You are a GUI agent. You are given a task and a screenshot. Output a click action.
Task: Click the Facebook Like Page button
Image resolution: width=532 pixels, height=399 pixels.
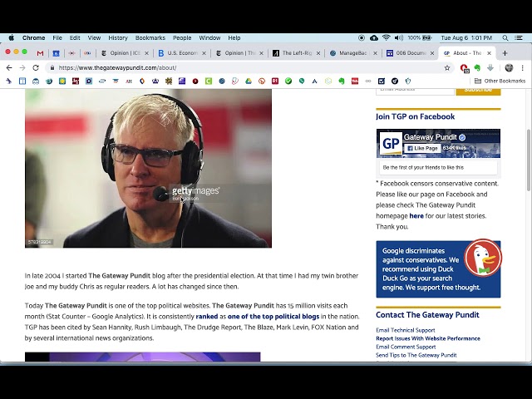pos(422,148)
